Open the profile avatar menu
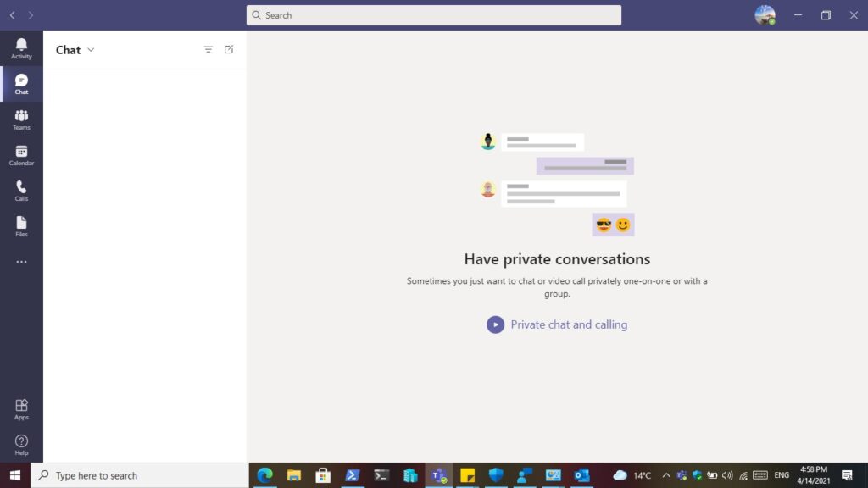Screen dimensions: 868x488 point(765,15)
